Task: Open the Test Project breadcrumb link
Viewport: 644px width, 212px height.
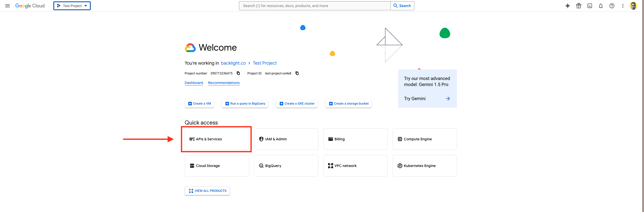Action: (x=265, y=63)
